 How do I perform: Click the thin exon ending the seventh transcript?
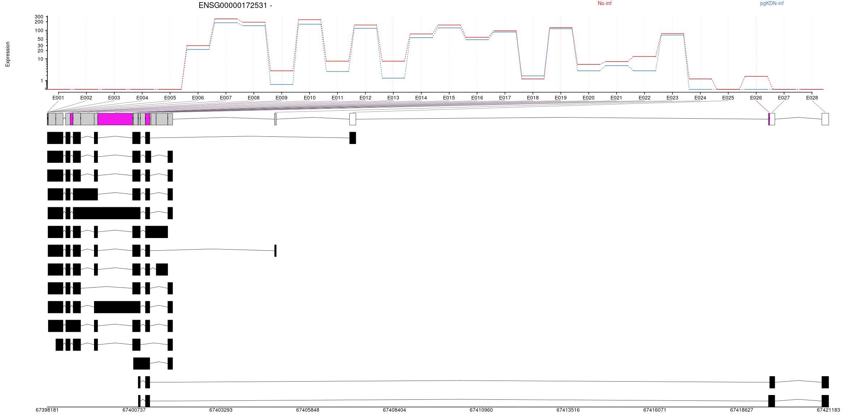pyautogui.click(x=275, y=251)
